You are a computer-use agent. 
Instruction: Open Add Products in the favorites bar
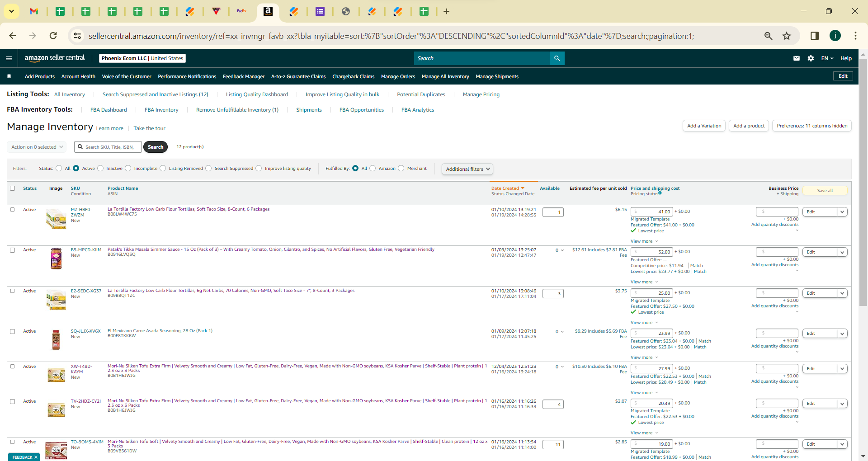point(40,76)
